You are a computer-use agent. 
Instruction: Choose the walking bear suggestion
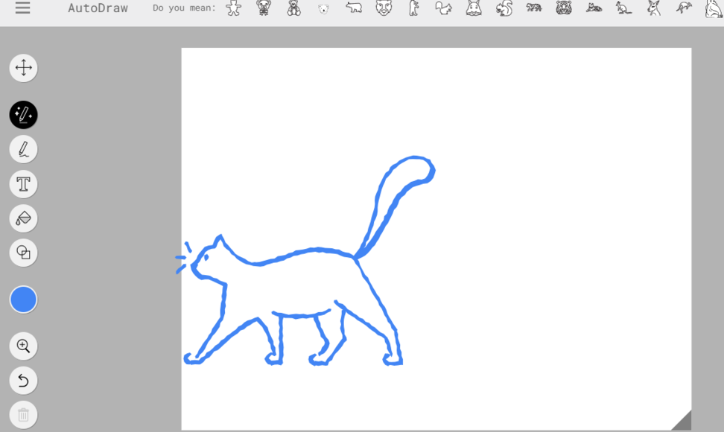(354, 8)
